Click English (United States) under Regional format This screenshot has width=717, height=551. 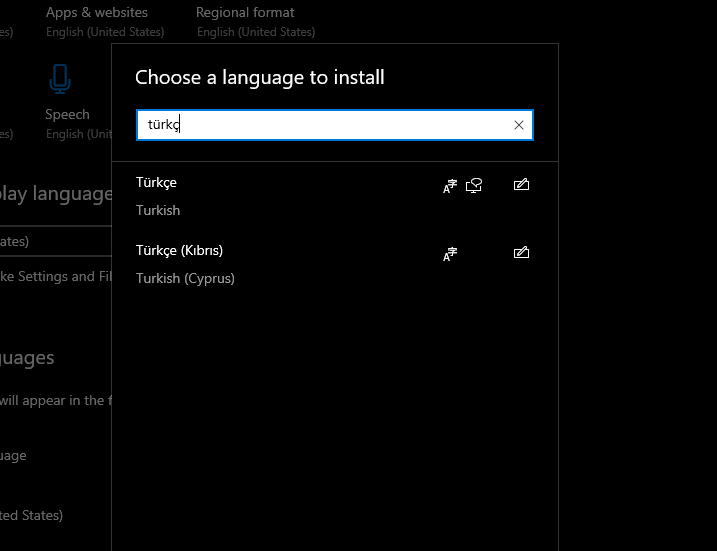point(256,32)
